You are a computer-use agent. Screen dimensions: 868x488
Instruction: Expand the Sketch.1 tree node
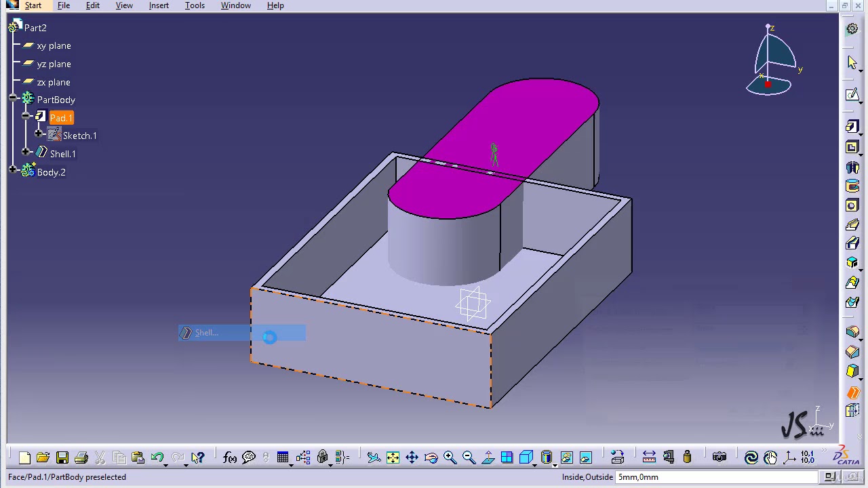(39, 134)
